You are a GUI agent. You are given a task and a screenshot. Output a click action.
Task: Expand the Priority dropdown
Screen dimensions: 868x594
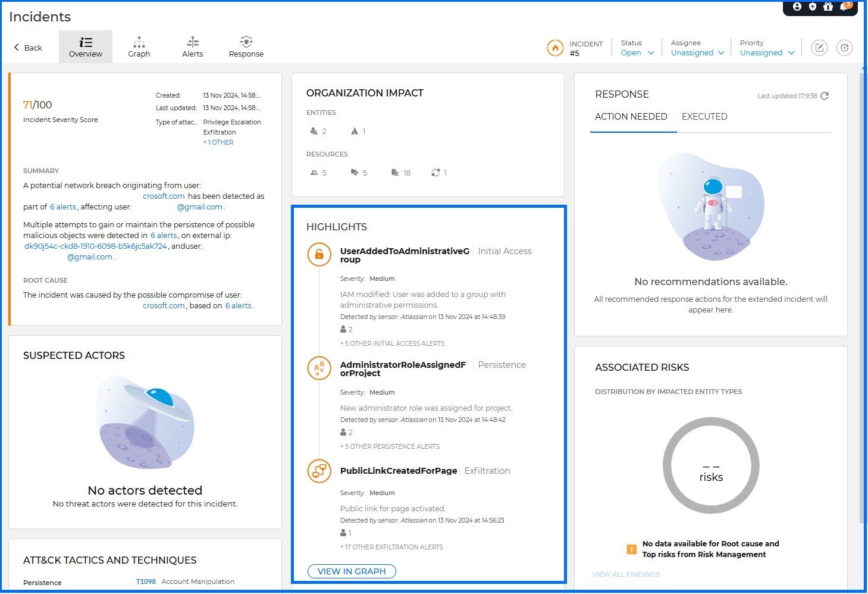click(x=767, y=52)
